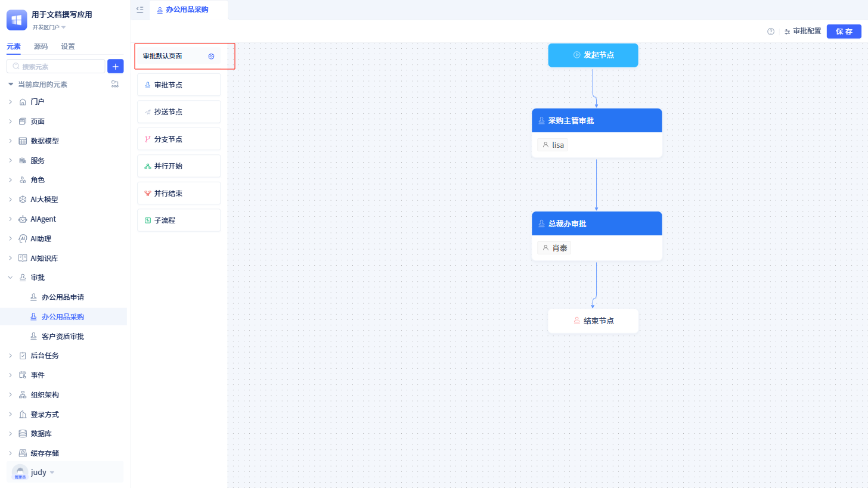Screen dimensions: 868x488
Task: Click the tree structure icon beside 当前应用的元素
Action: click(115, 85)
